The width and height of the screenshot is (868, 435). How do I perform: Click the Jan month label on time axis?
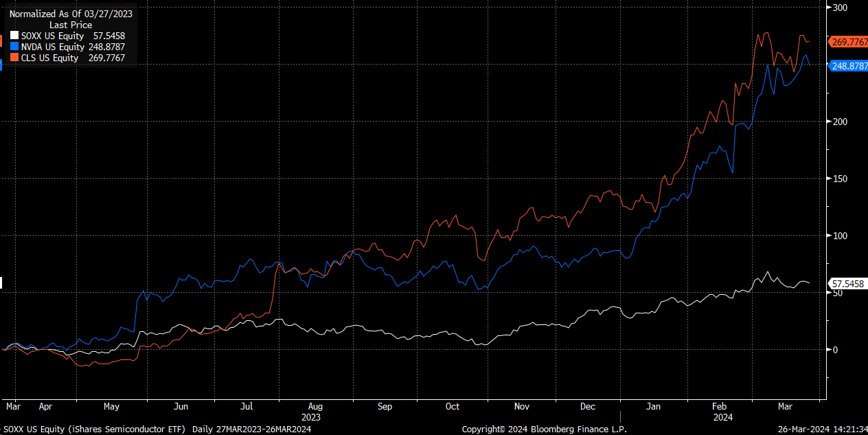coord(654,406)
